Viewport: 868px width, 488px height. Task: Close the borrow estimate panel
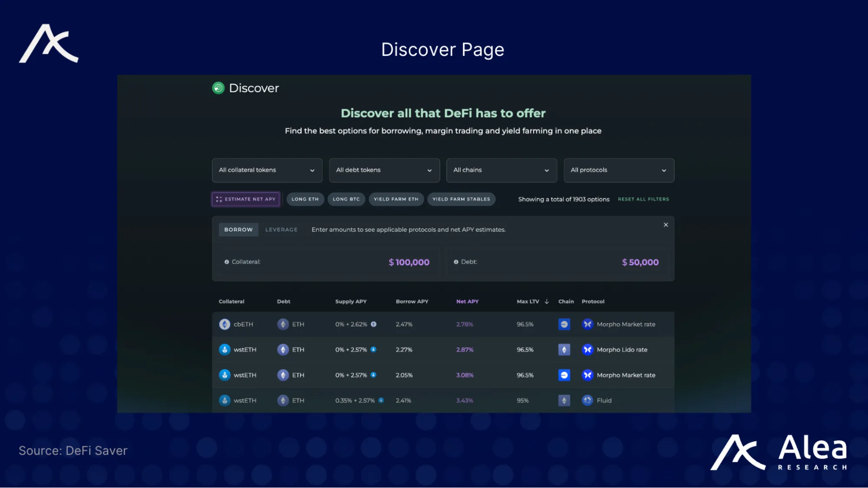[x=666, y=225]
